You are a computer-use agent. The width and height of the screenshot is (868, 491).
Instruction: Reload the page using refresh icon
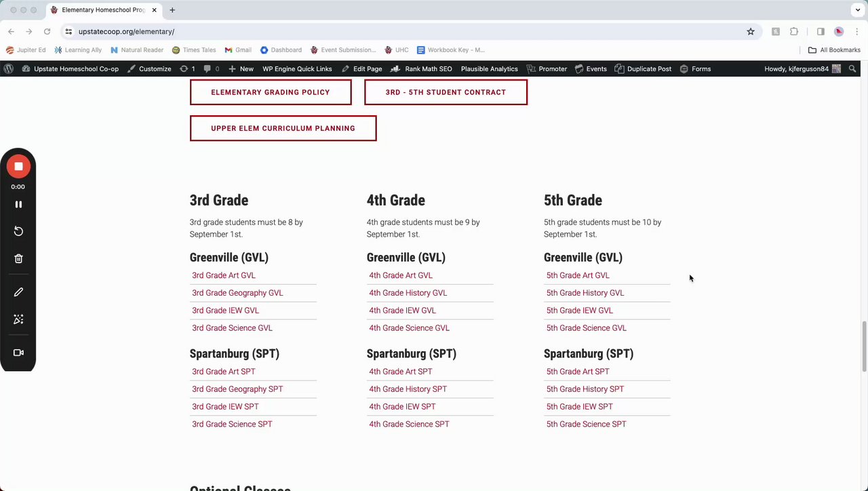coord(47,31)
